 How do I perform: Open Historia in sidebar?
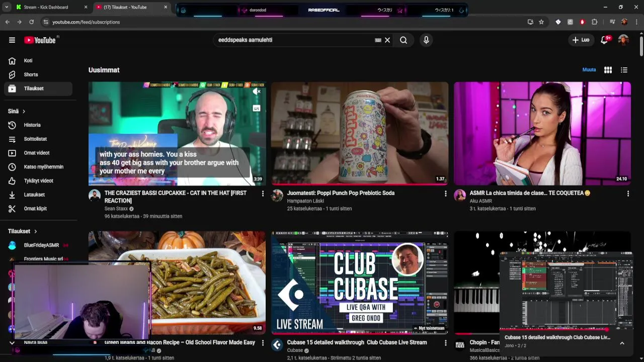click(38, 125)
